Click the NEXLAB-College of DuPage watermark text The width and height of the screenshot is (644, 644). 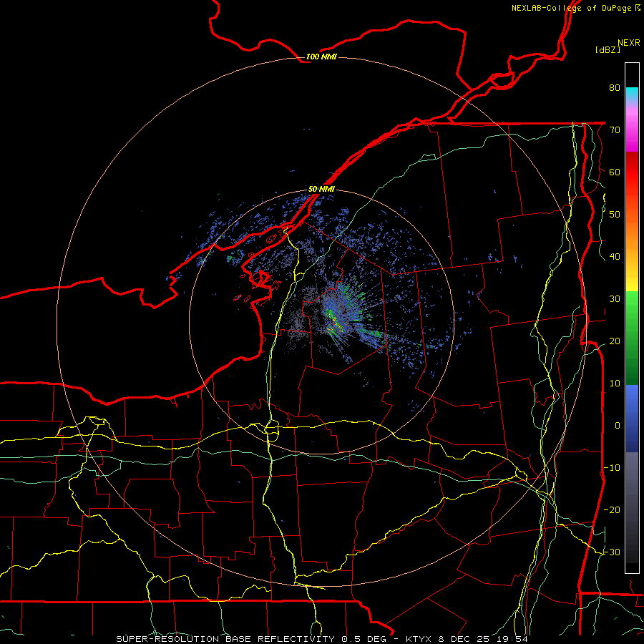(575, 8)
